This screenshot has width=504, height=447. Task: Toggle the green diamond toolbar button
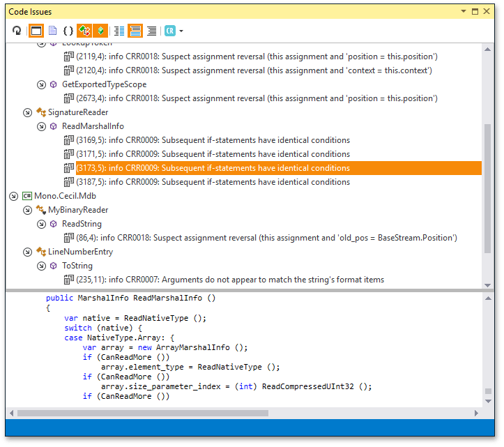[100, 31]
